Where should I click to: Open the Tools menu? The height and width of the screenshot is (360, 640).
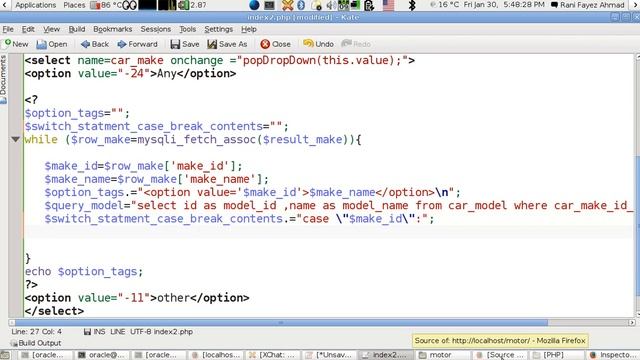187,29
